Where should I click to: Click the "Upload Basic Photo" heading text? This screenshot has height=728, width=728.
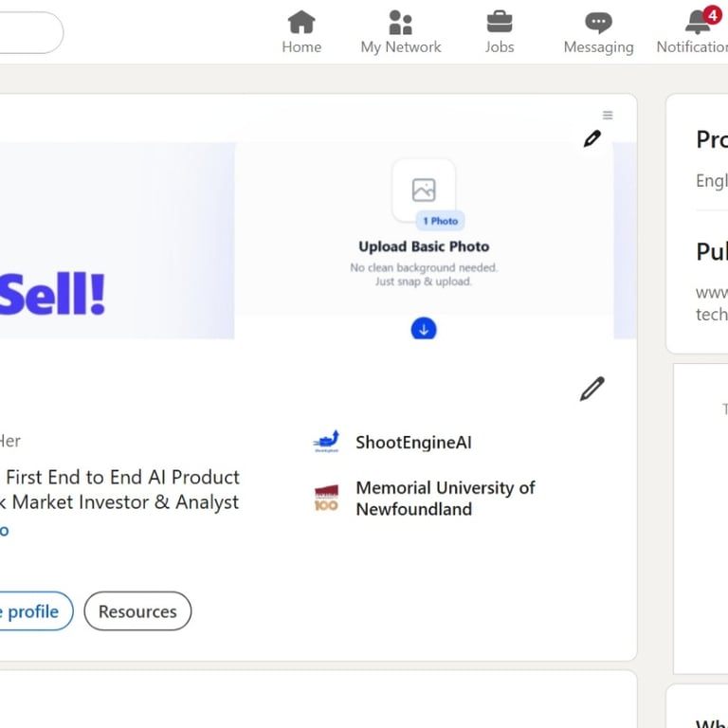click(424, 246)
